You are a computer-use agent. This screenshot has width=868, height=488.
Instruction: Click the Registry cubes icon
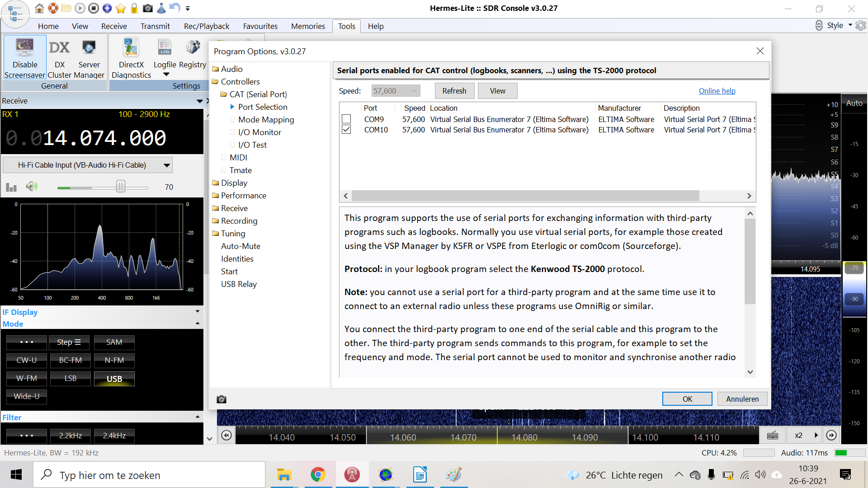click(193, 47)
